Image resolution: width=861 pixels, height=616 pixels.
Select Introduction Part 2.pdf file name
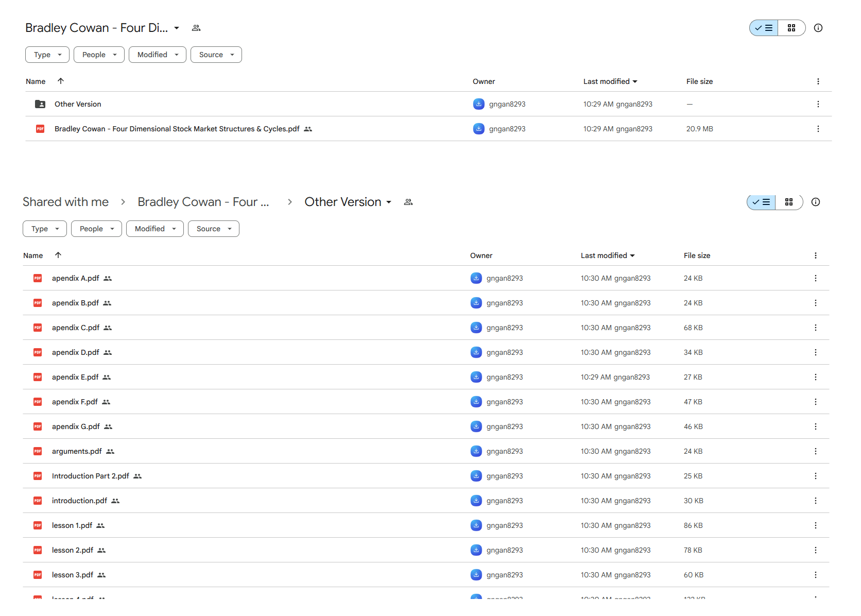click(91, 476)
